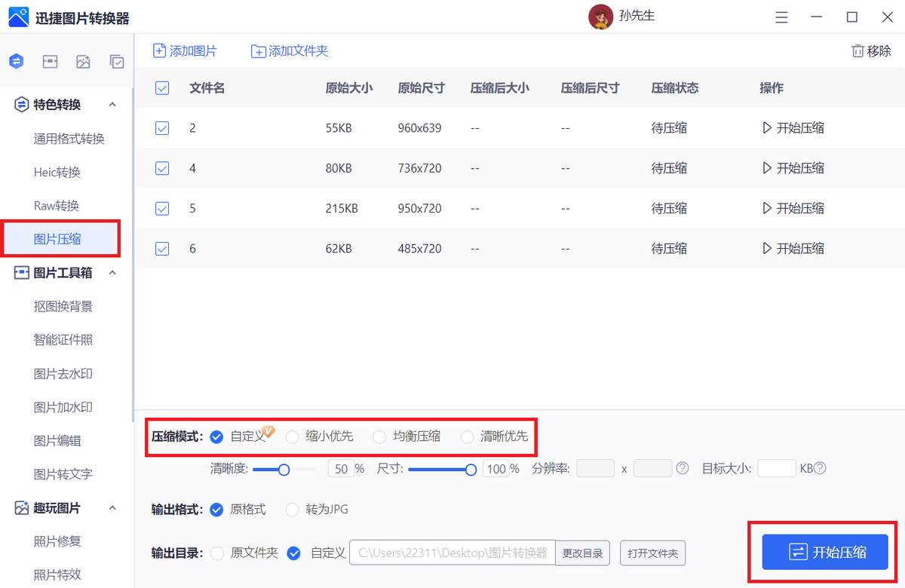Click the 添加文件夹 folder-add icon
Screen dimensions: 905x588
click(259, 51)
